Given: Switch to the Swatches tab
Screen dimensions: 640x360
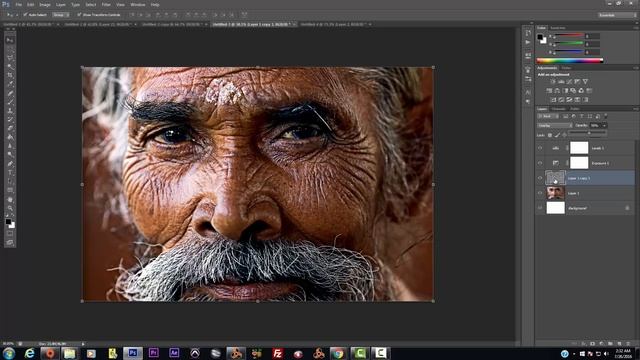Looking at the screenshot, I should [558, 28].
